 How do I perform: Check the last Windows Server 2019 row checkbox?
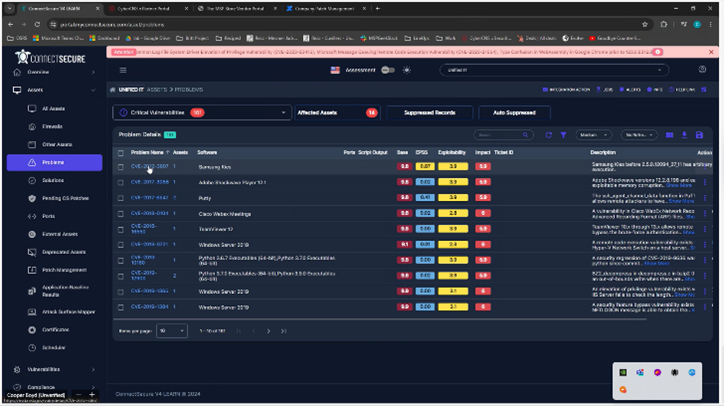tap(121, 308)
